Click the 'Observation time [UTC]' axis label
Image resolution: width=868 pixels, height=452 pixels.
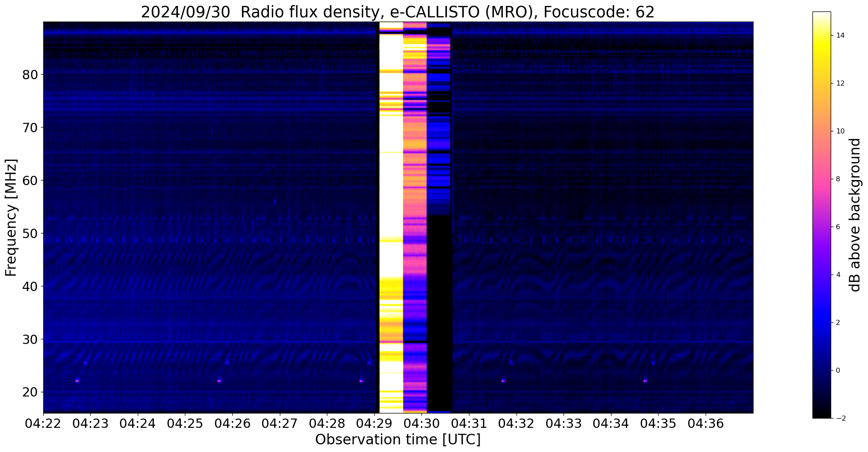[398, 440]
